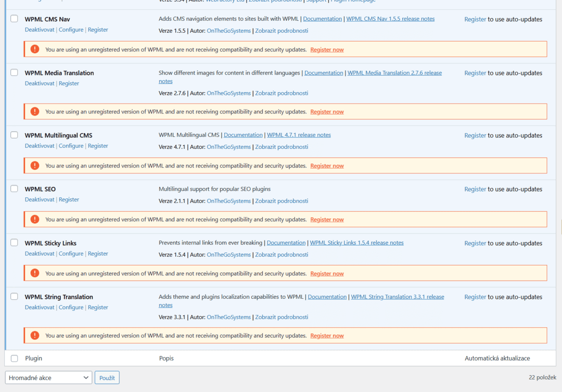This screenshot has width=562, height=392.
Task: Click Register now in WPML Sticky Links warning
Action: 327,274
